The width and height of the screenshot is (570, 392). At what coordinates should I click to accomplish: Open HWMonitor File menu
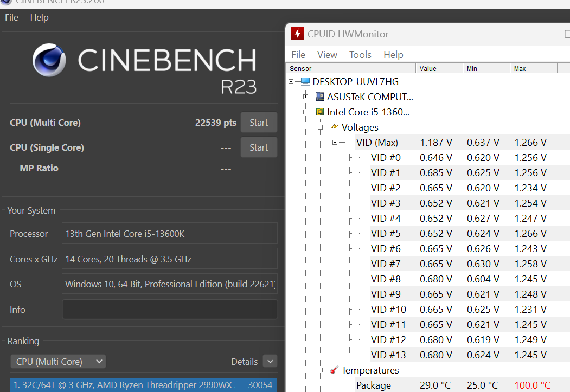click(x=298, y=55)
